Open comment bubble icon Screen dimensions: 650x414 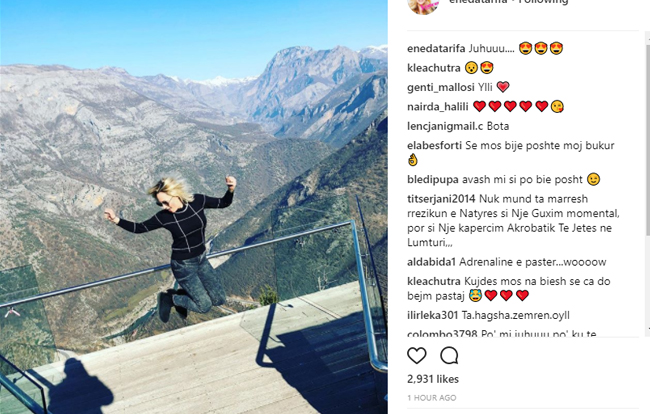[449, 356]
